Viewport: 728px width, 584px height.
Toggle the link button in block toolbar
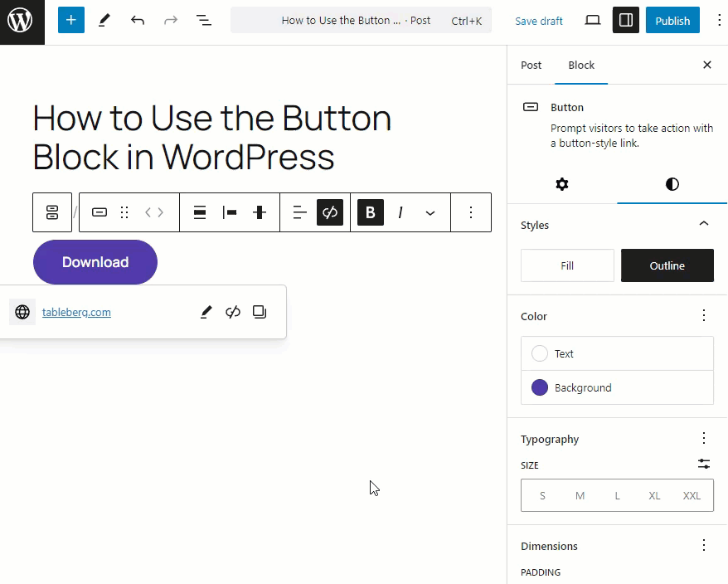[x=330, y=212]
